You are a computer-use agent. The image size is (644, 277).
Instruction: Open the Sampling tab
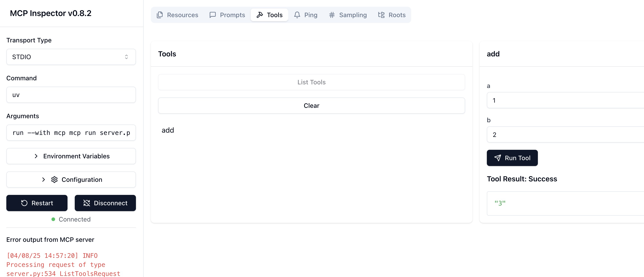tap(348, 15)
